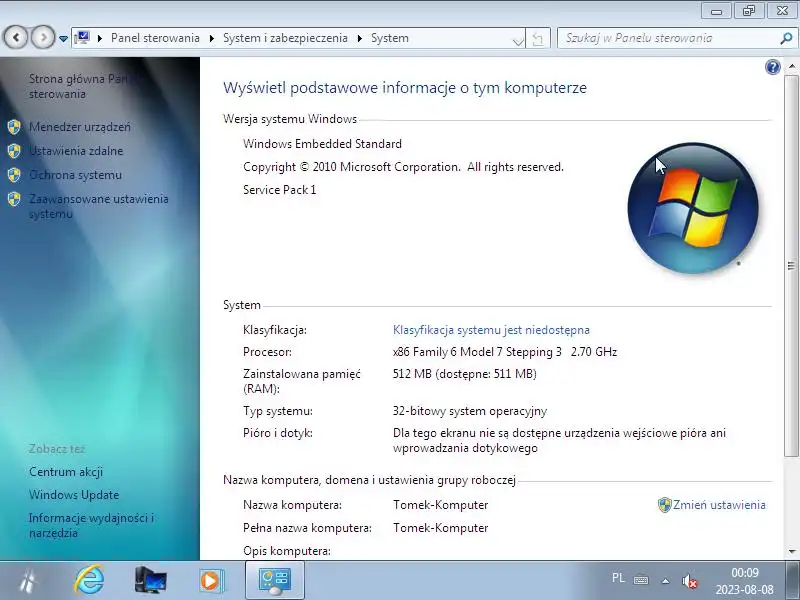The height and width of the screenshot is (600, 800).
Task: Click Zmień ustawienia link
Action: [719, 505]
